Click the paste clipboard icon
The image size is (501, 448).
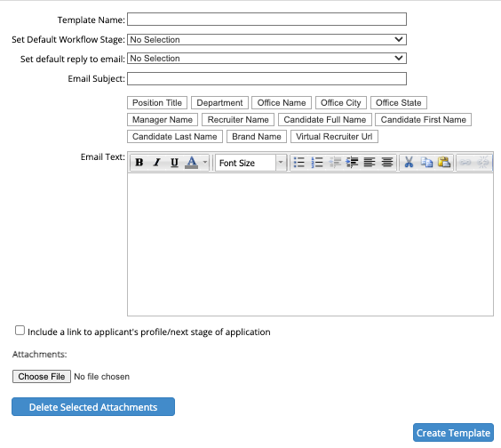click(x=444, y=163)
